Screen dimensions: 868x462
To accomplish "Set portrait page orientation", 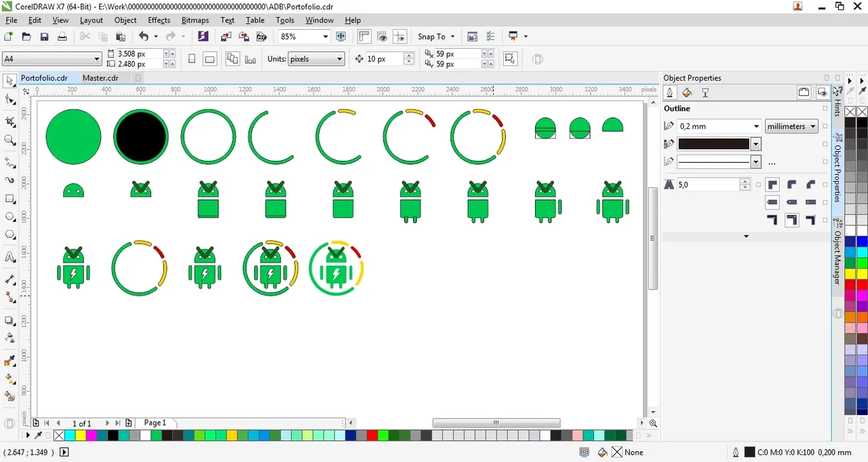I will click(x=192, y=59).
